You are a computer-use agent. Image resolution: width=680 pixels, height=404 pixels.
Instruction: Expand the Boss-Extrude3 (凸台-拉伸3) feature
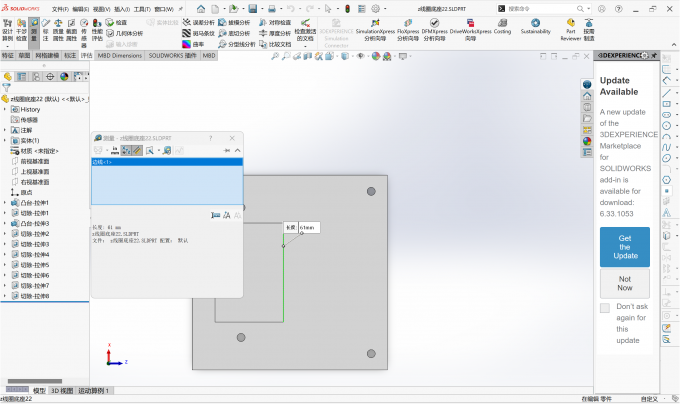click(5, 223)
